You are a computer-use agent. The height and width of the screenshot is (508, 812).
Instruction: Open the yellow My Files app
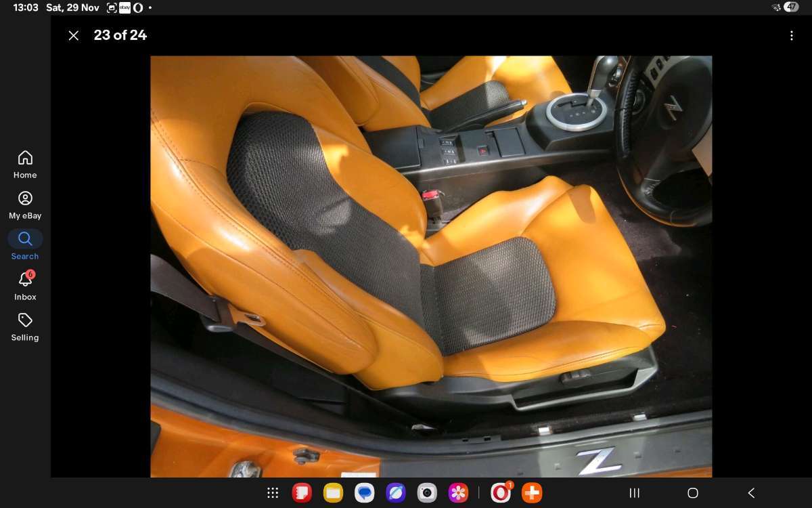(333, 493)
